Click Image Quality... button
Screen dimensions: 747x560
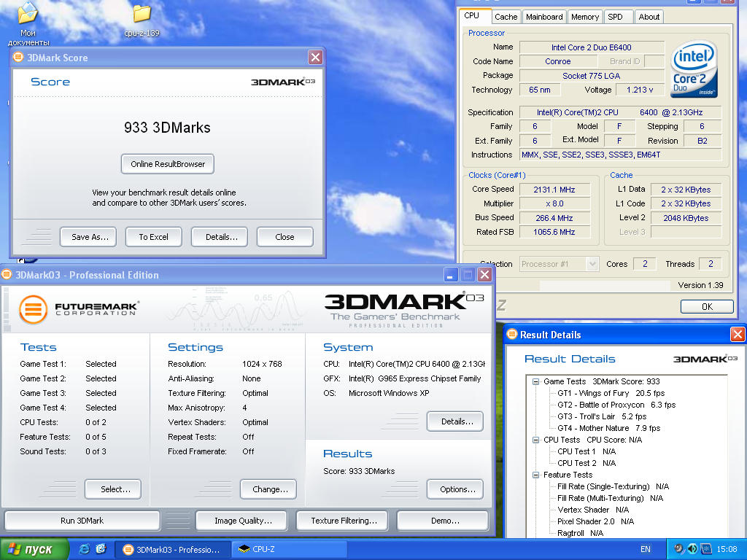tap(242, 521)
